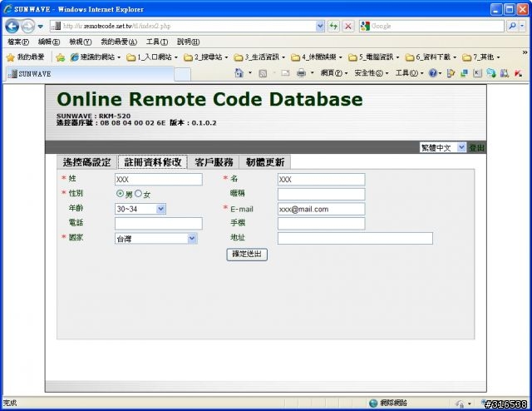The image size is (532, 411).
Task: Open the 4_休閒娛樂 favorites folder
Action: click(x=317, y=57)
